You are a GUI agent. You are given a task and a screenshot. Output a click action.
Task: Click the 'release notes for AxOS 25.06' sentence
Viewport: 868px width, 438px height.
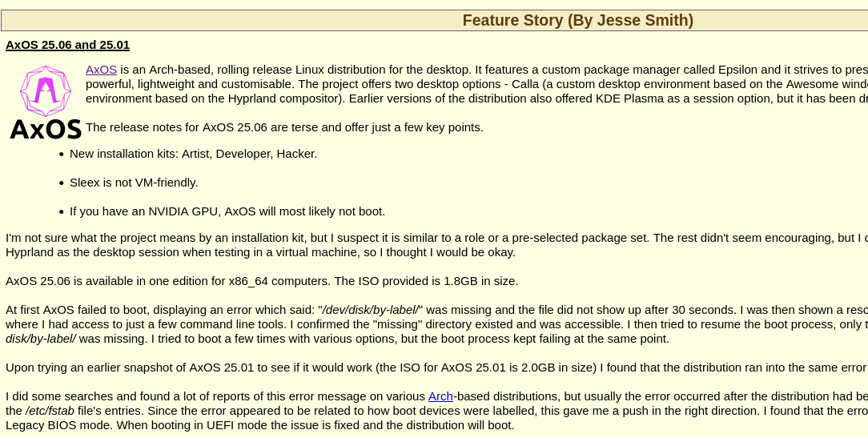tap(284, 127)
